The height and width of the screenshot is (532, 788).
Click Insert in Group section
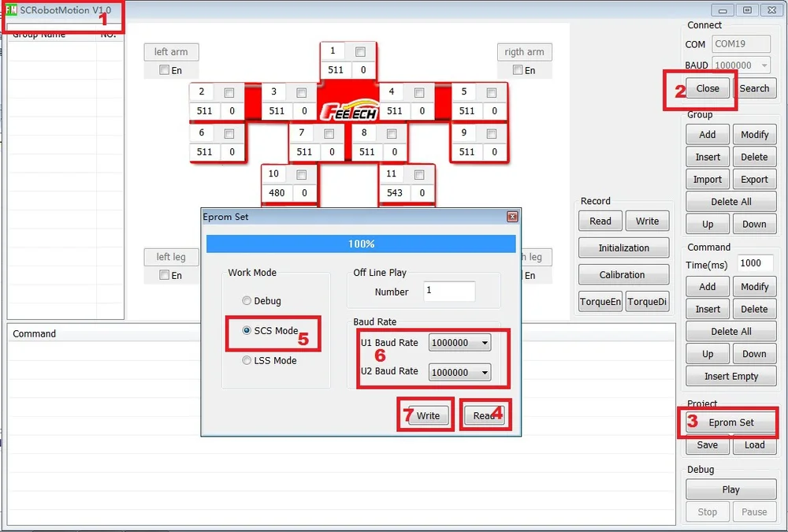(x=708, y=157)
